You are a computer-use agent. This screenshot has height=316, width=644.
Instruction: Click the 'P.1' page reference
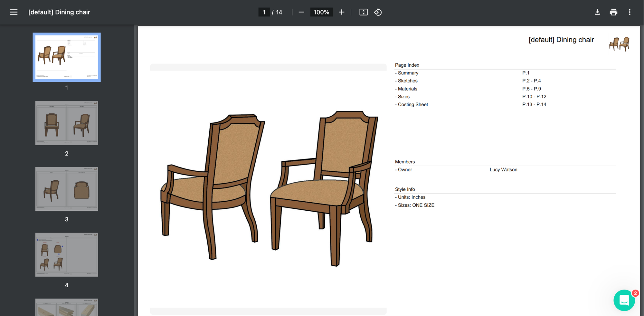pos(526,73)
